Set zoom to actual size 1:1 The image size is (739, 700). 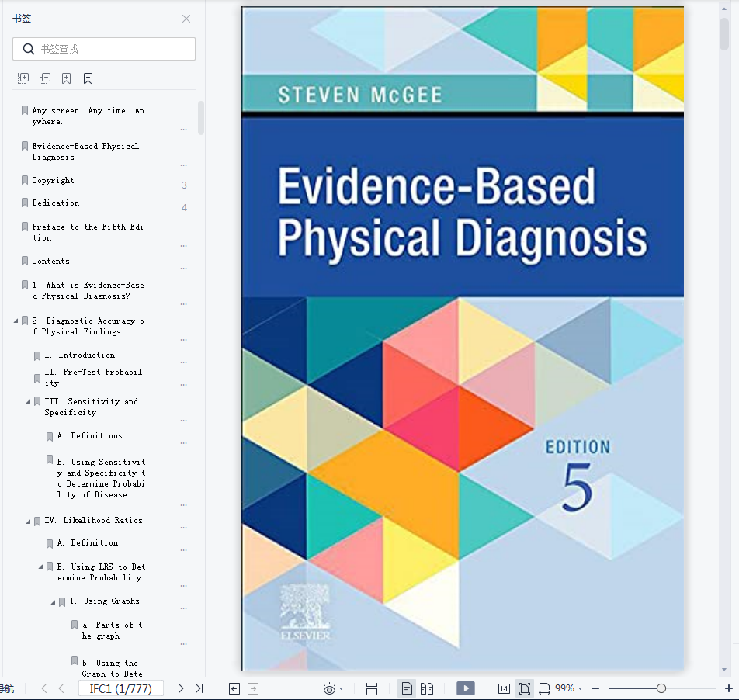[504, 688]
